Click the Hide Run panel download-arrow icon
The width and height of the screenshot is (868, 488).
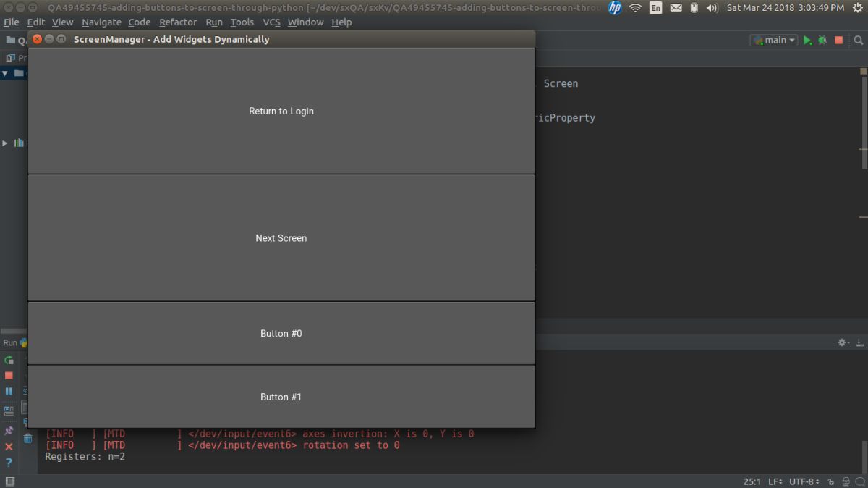pos(860,342)
